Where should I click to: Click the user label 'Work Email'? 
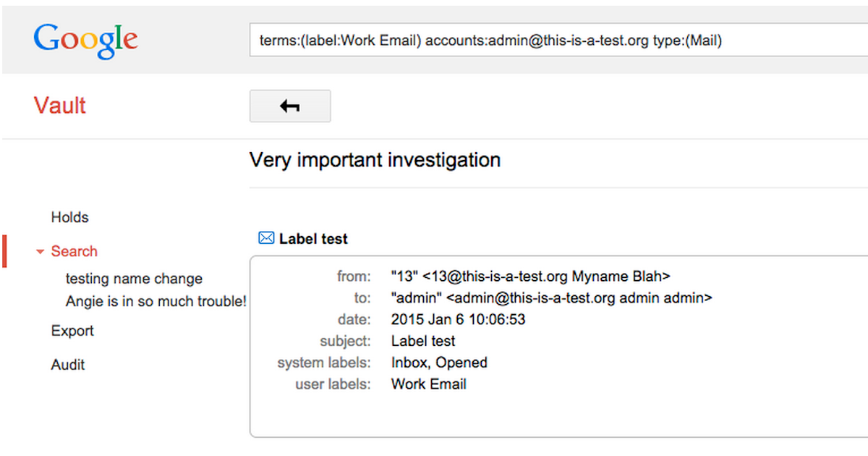tap(428, 384)
